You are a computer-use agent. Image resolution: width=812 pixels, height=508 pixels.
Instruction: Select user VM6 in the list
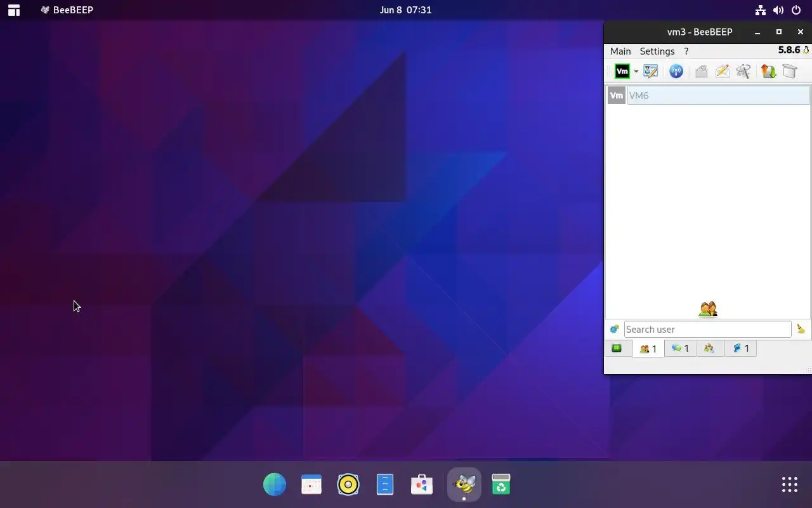coord(718,95)
